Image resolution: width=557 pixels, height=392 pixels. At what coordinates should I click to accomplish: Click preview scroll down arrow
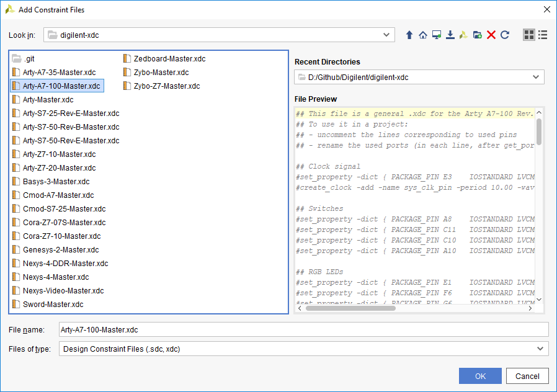539,300
